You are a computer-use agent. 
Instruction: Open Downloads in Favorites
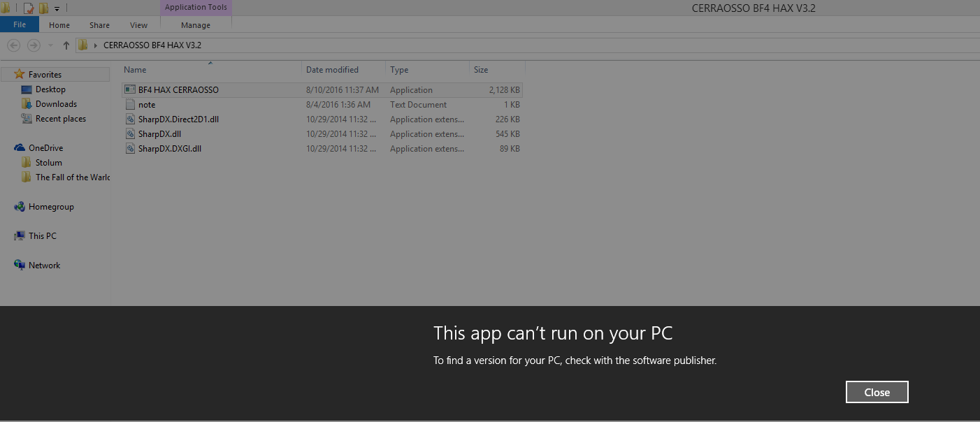pyautogui.click(x=56, y=104)
